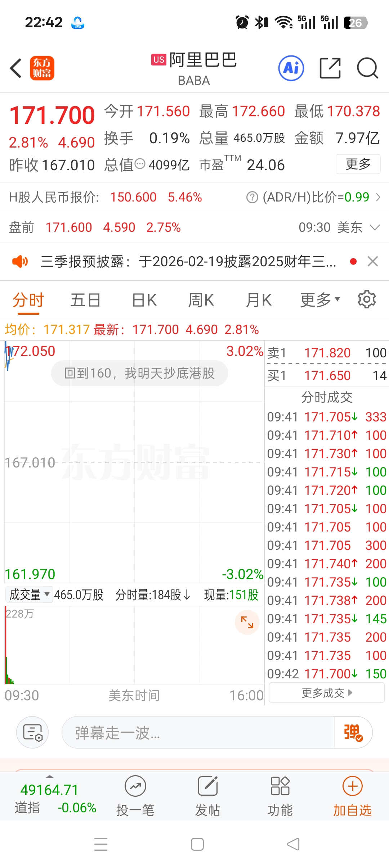Open danmaku settings list icon
This screenshot has width=389, height=868.
click(x=33, y=732)
